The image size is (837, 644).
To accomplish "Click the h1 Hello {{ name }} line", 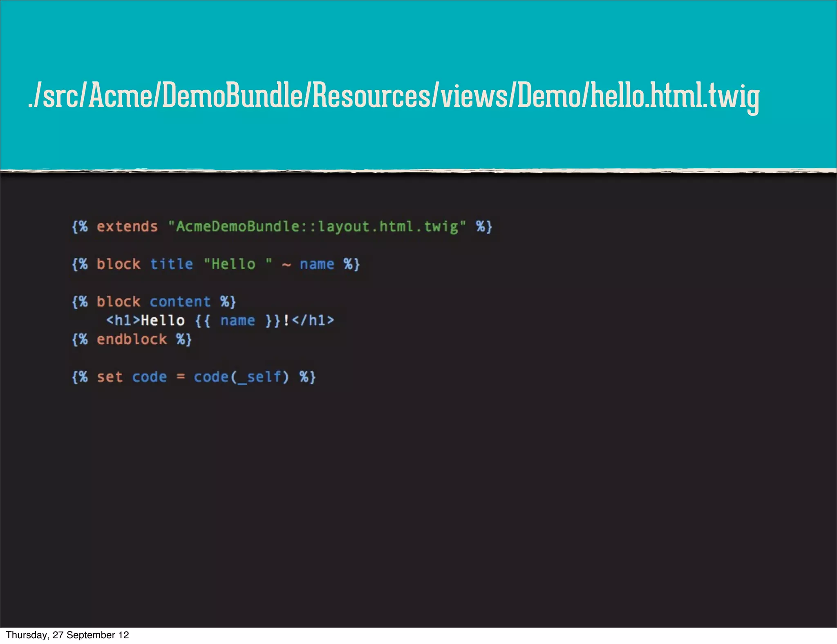I will pyautogui.click(x=220, y=320).
